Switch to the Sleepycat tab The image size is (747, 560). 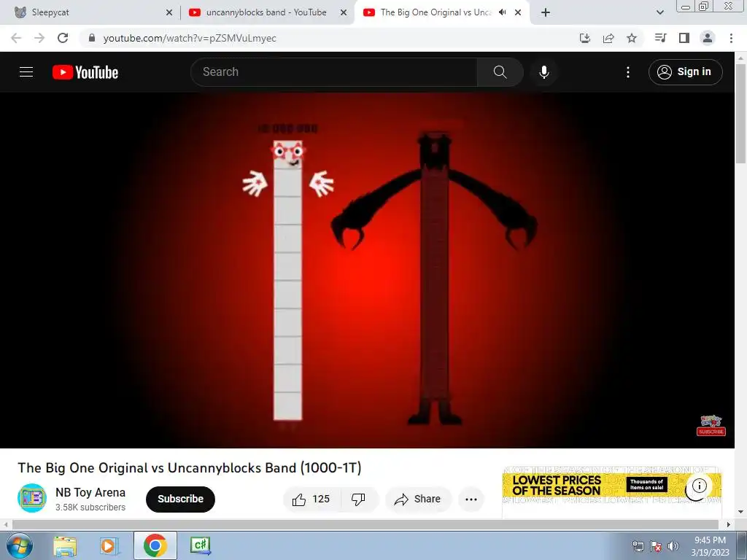point(90,12)
